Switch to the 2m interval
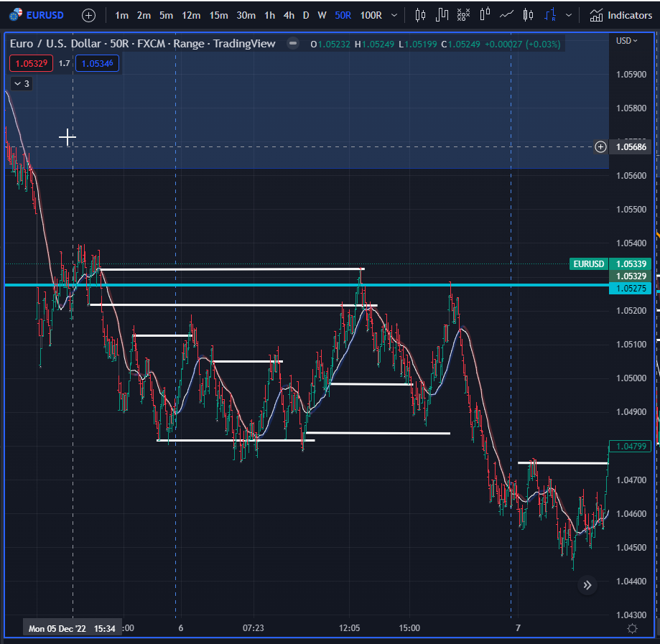This screenshot has width=660, height=644. tap(144, 16)
